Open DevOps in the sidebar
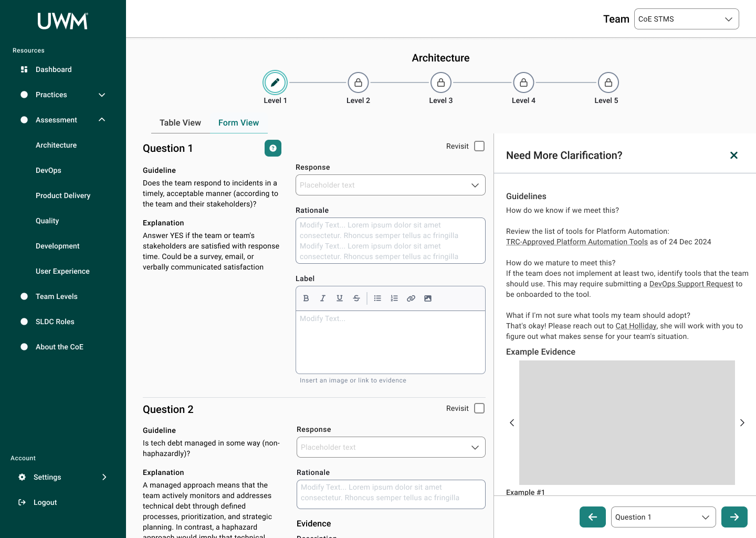Image resolution: width=756 pixels, height=538 pixels. pos(48,170)
